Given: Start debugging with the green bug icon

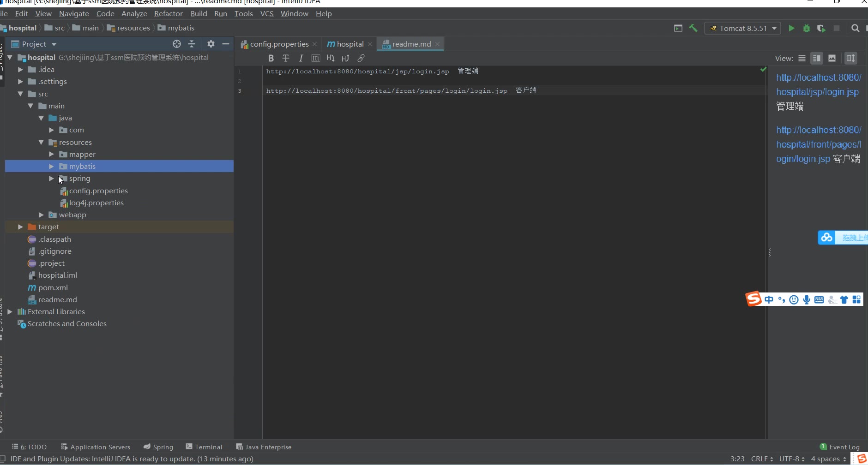Looking at the screenshot, I should (806, 28).
